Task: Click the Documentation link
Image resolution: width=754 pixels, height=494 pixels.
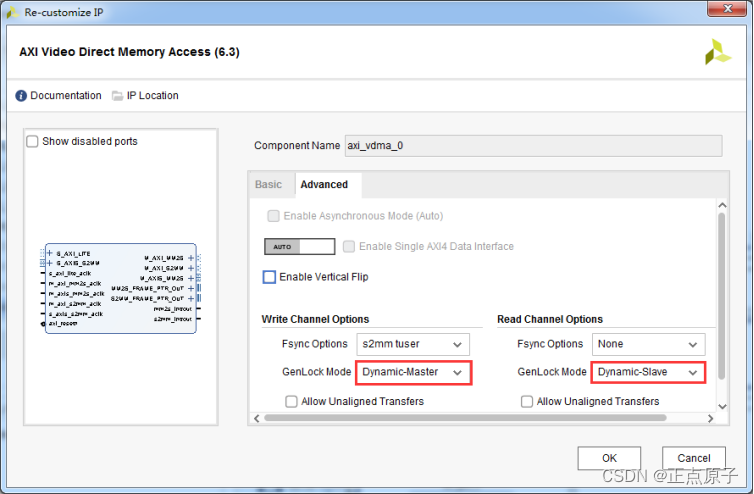Action: tap(66, 96)
